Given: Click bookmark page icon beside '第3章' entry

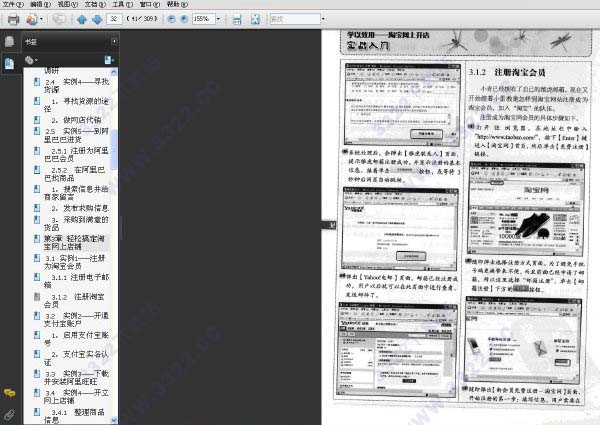Looking at the screenshot, I should [37, 239].
